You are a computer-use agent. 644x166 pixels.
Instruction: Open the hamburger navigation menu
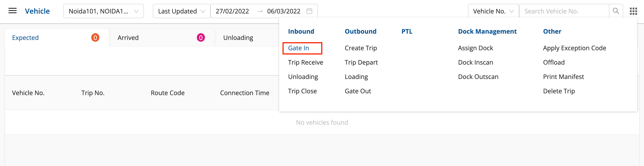tap(13, 11)
